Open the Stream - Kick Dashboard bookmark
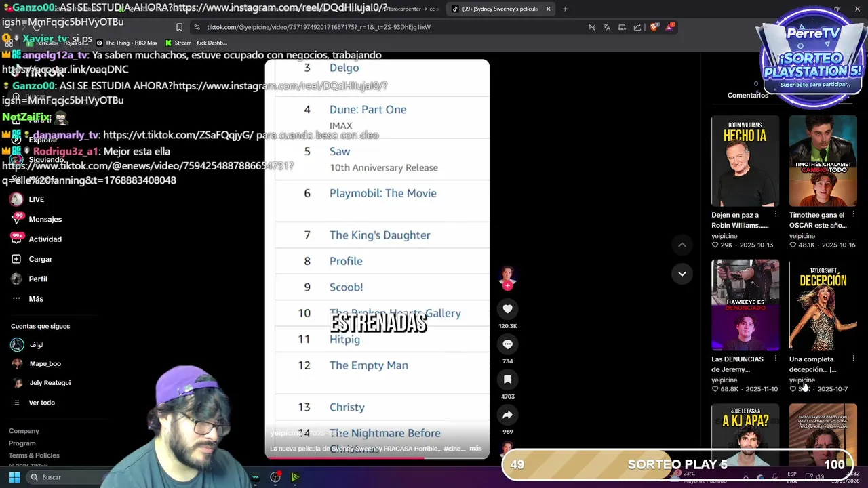The height and width of the screenshot is (488, 868). click(x=196, y=43)
